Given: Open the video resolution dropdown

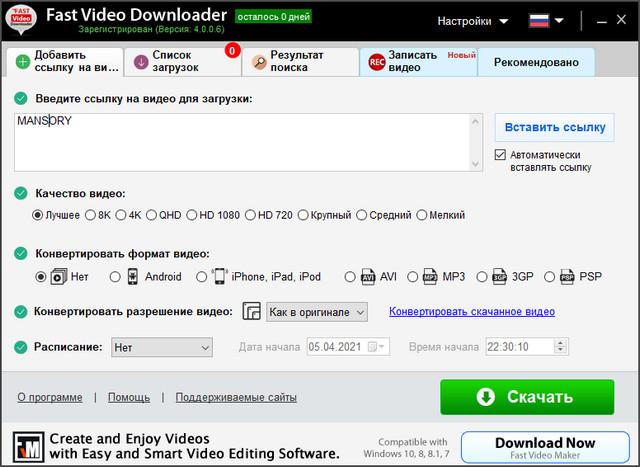Looking at the screenshot, I should (x=317, y=312).
